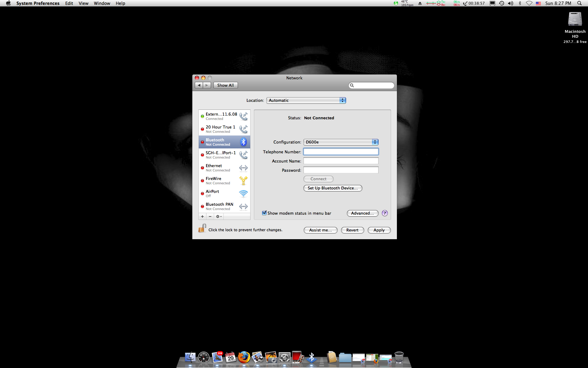
Task: Toggle Show modem status in menu bar
Action: coord(264,213)
